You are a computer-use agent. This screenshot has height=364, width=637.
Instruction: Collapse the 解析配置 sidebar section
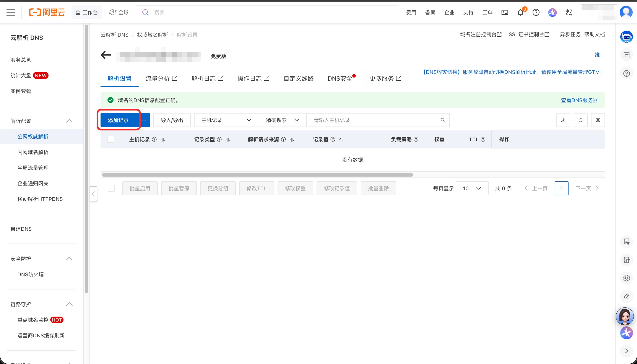[x=69, y=121]
